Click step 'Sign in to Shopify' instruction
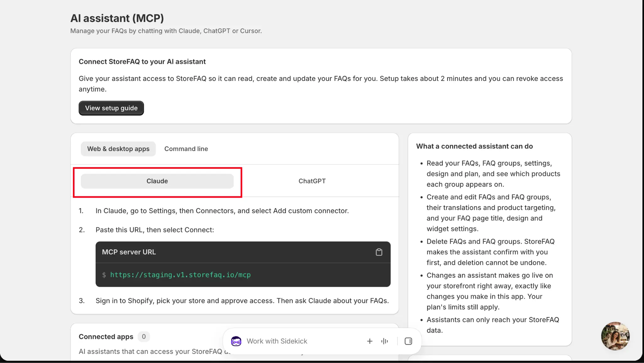Screen dimensions: 644x363 pyautogui.click(x=242, y=301)
